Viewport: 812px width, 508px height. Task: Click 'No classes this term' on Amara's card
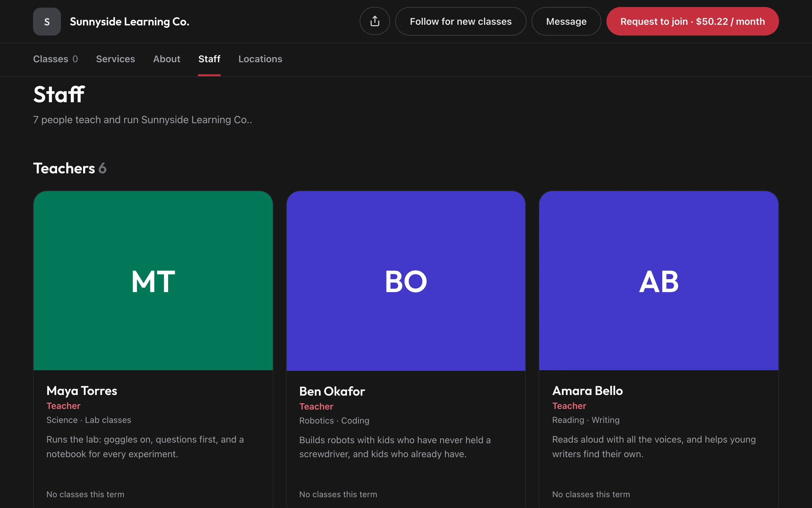coord(591,494)
